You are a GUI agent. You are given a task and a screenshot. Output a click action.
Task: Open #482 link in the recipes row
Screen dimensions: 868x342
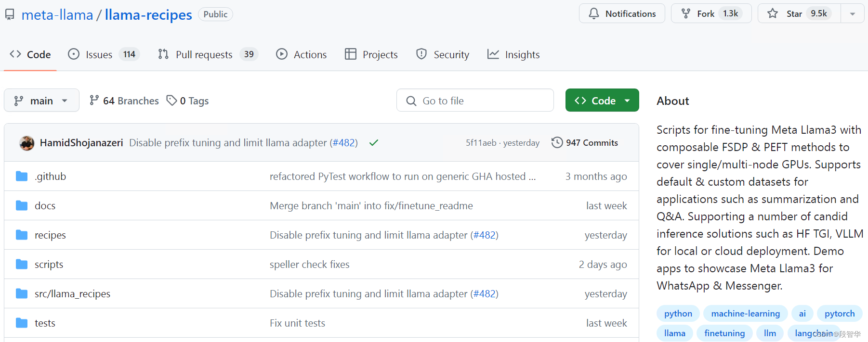pyautogui.click(x=485, y=235)
